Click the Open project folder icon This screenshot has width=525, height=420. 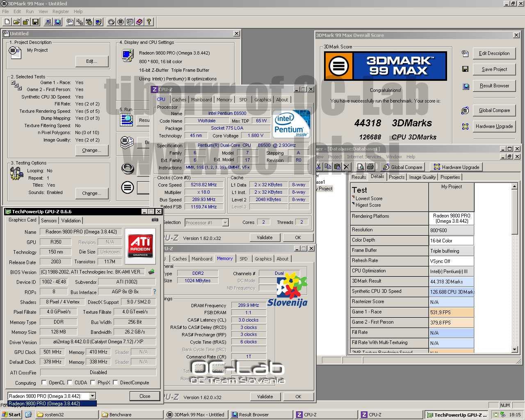[x=17, y=22]
